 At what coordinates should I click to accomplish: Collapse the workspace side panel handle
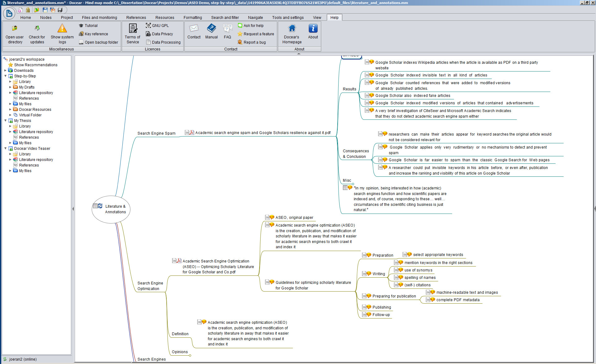click(x=73, y=209)
